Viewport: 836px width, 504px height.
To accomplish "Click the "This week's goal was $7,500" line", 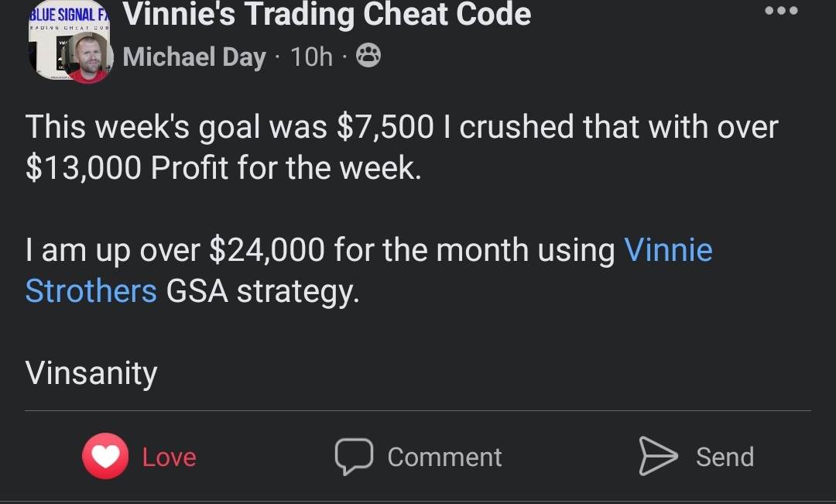I will [229, 128].
